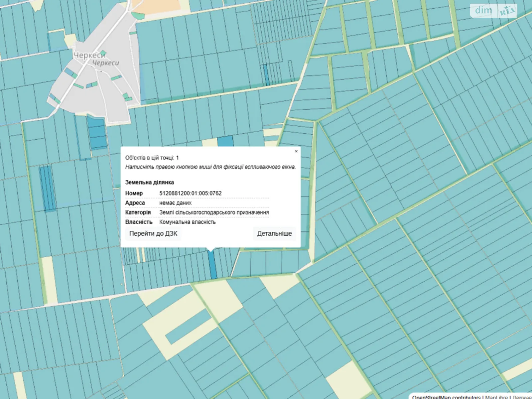
Task: Click the popup's pointer tip arrow
Action: click(210, 249)
